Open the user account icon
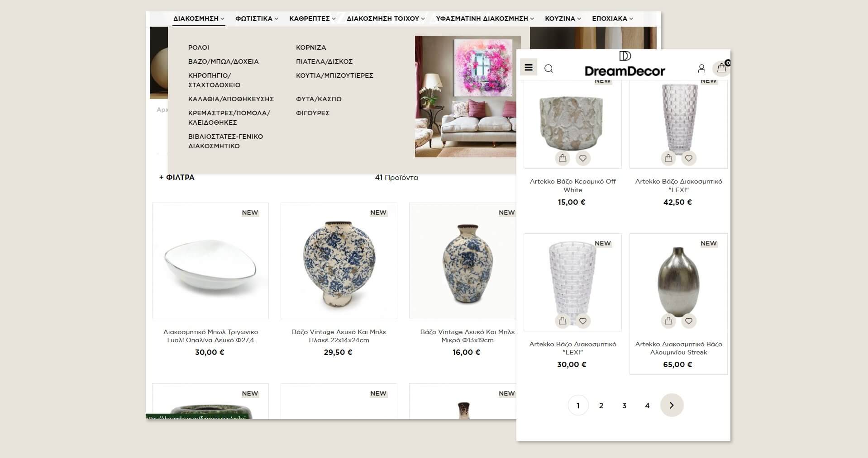Screen dimensions: 868x458 click(701, 69)
